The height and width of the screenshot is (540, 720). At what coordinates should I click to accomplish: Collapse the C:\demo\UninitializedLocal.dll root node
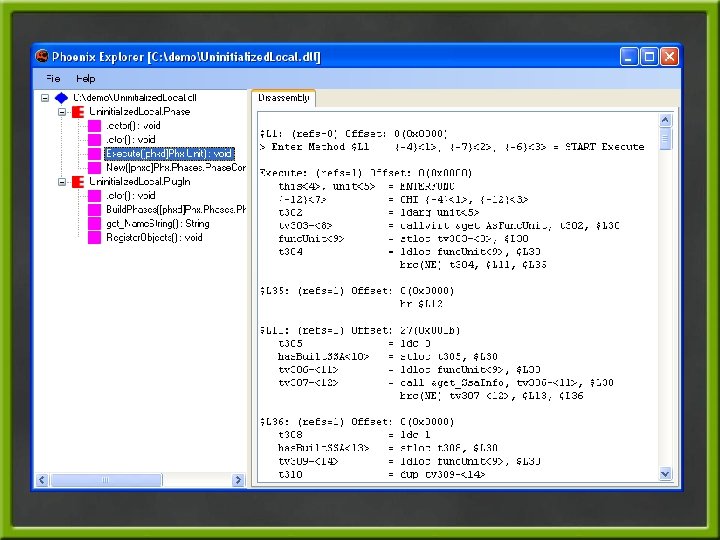tap(45, 98)
